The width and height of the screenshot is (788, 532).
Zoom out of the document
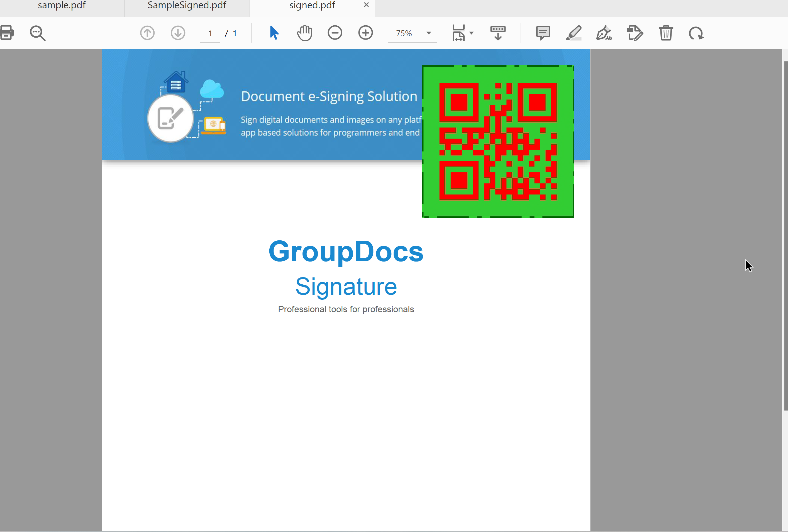tap(335, 33)
